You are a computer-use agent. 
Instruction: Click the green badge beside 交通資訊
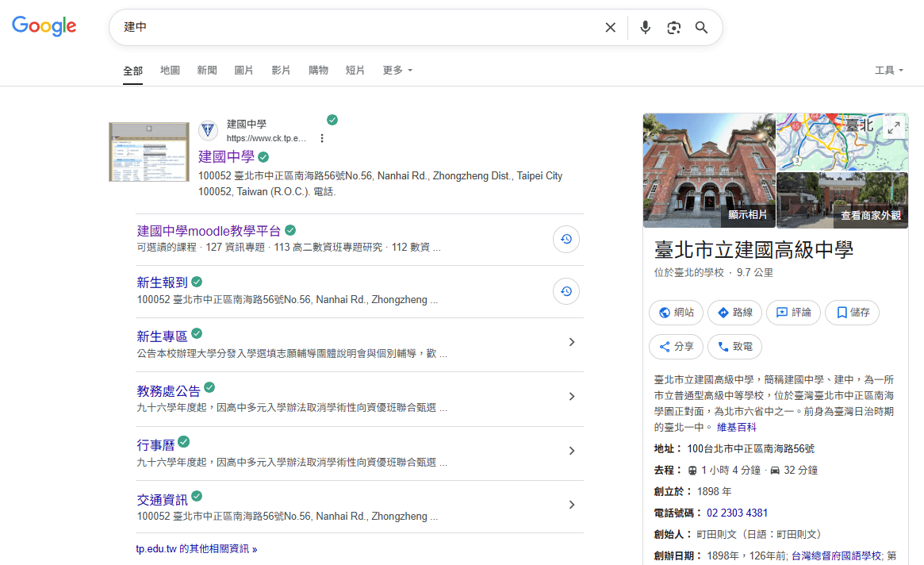coord(197,496)
